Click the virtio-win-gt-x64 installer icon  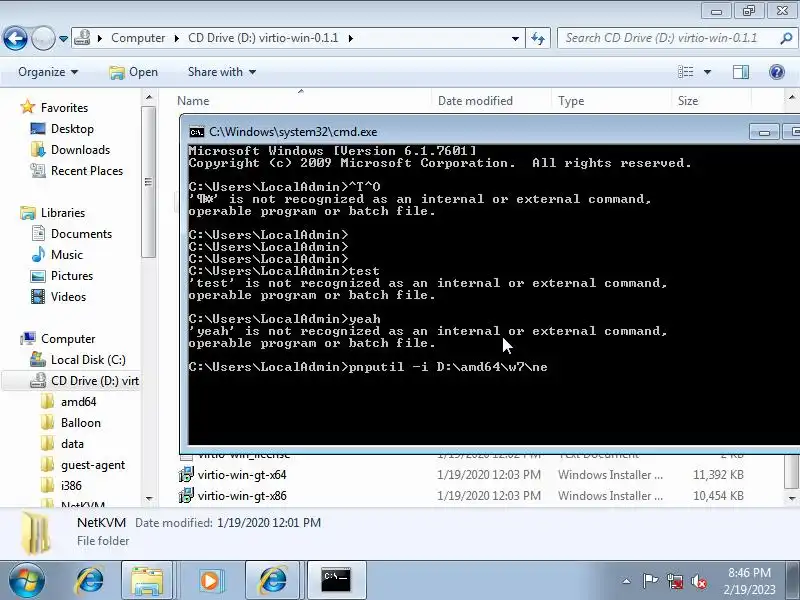pyautogui.click(x=186, y=474)
